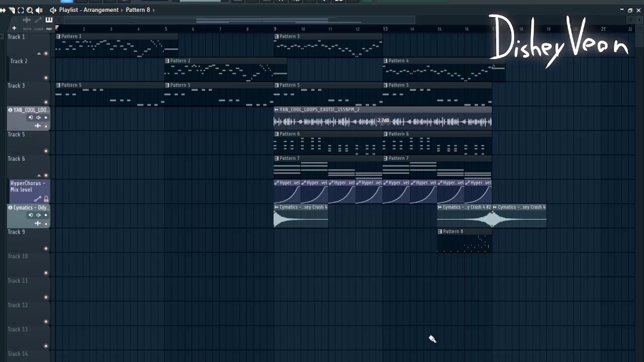Click the magnifier zoom tool icon
This screenshot has width=644, height=362.
pos(30,10)
